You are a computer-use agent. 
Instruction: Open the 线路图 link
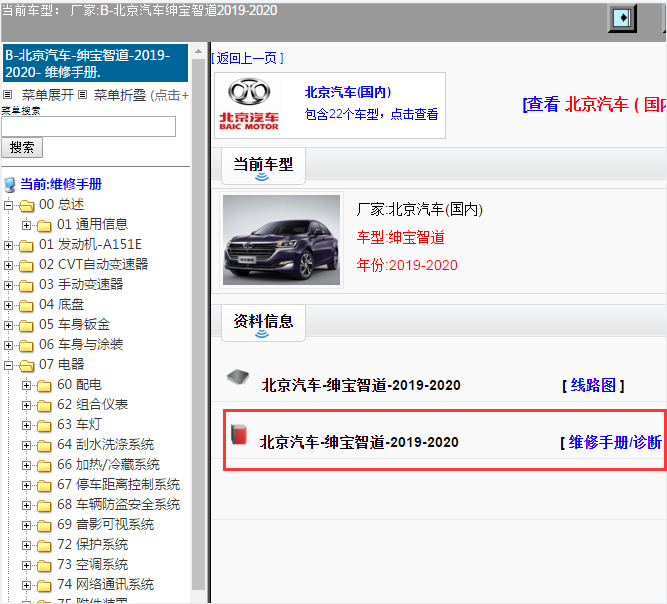pyautogui.click(x=593, y=385)
